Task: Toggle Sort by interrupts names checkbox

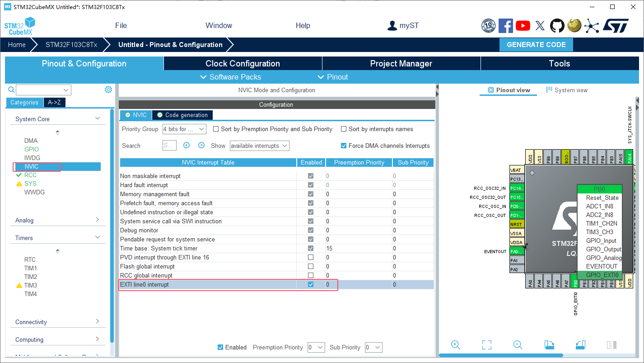Action: click(x=344, y=129)
